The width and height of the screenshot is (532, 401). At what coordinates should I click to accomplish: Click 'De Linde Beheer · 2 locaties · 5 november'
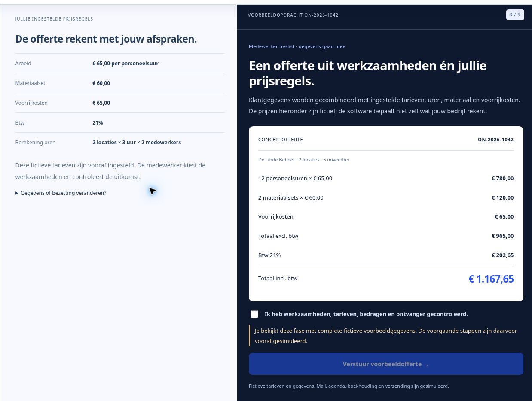304,160
